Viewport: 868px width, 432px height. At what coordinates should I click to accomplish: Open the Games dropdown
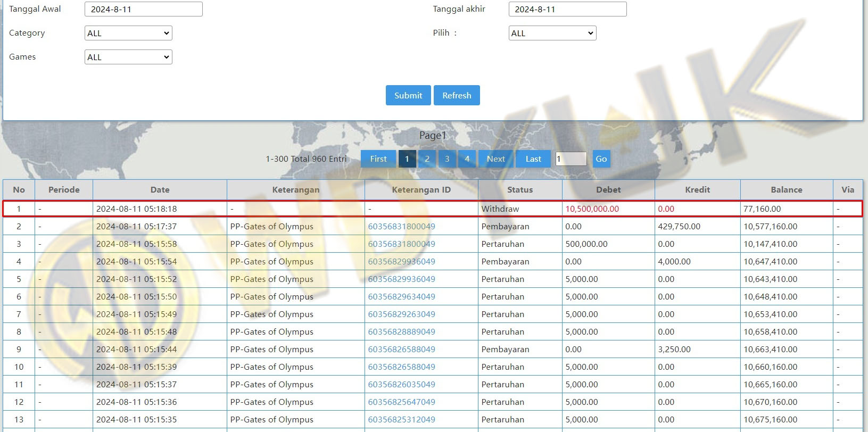(x=128, y=57)
